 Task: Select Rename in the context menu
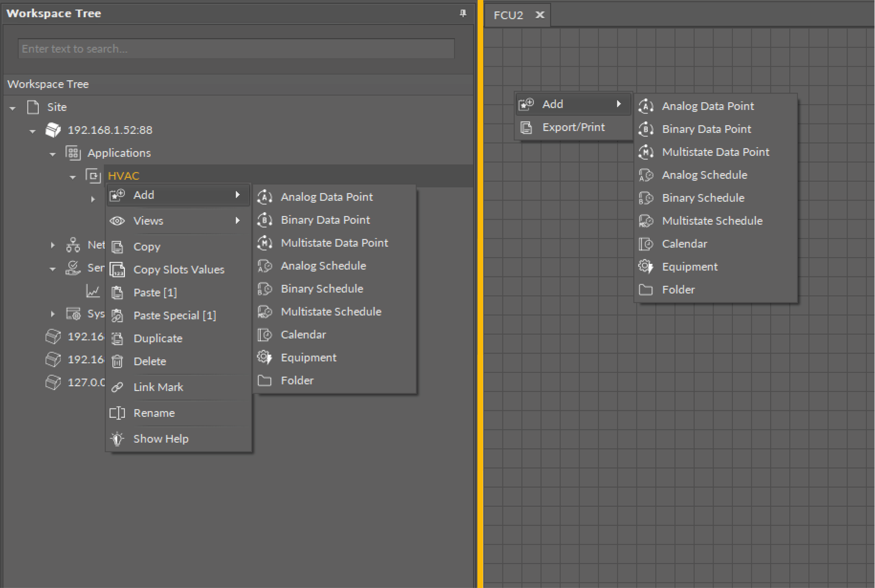pos(154,413)
